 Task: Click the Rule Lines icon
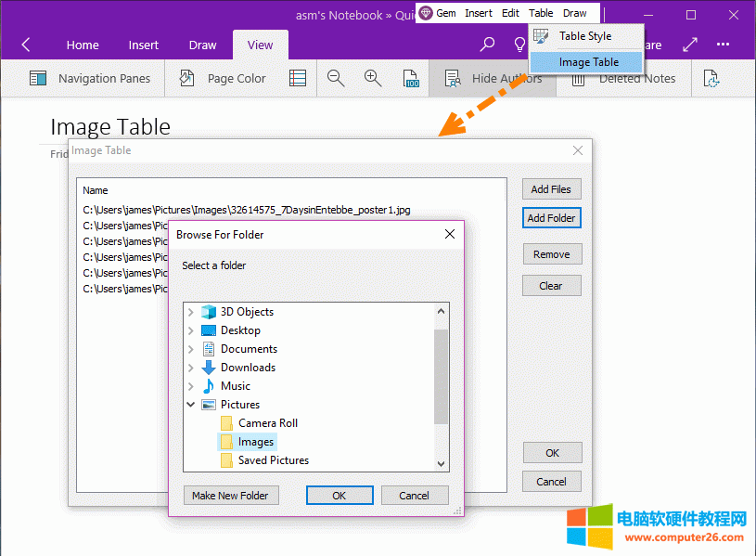point(298,79)
